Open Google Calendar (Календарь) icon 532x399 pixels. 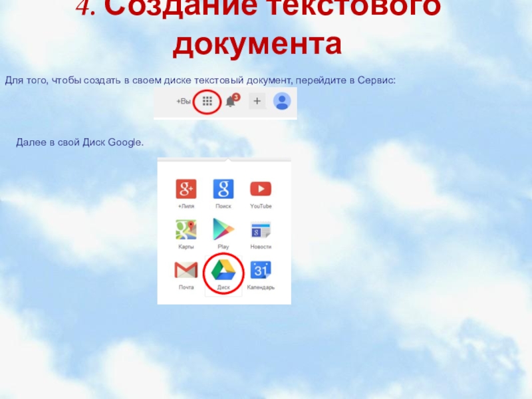261,270
